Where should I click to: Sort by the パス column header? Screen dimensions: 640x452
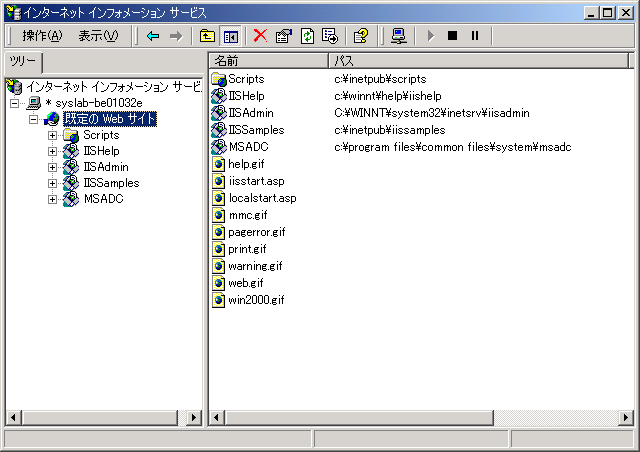tap(479, 61)
